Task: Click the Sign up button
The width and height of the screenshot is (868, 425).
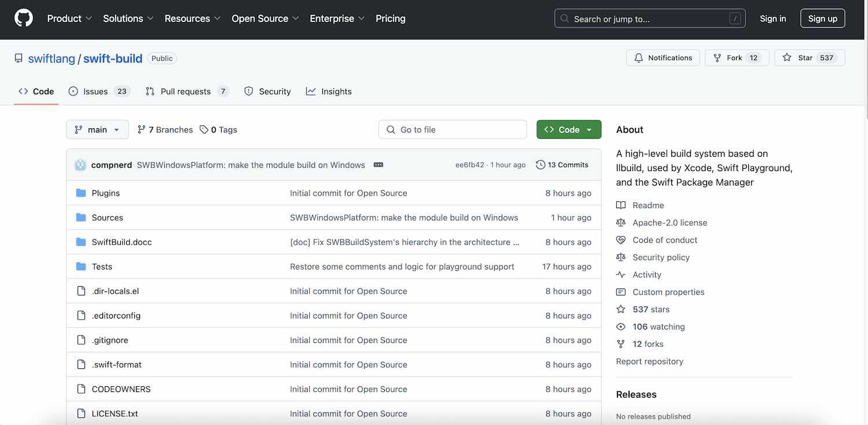Action: pos(822,18)
